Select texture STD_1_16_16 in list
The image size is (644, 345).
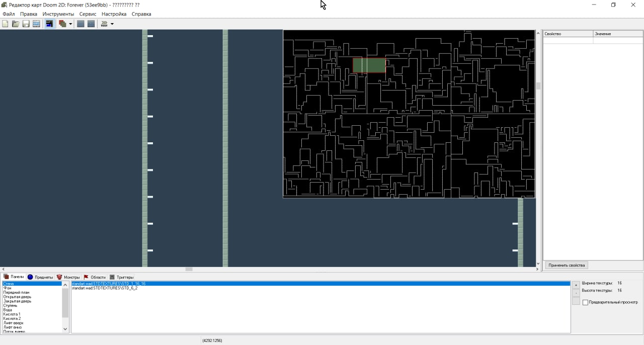pyautogui.click(x=320, y=284)
